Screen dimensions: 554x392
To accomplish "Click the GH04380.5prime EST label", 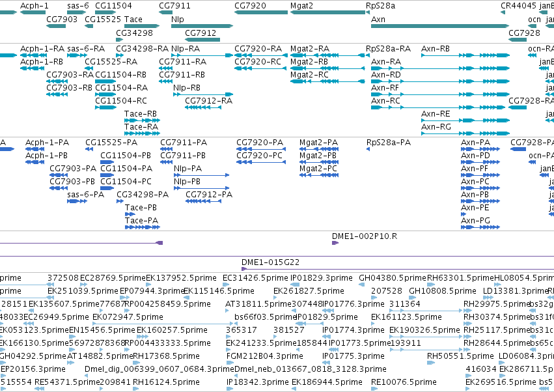I will (393, 278).
